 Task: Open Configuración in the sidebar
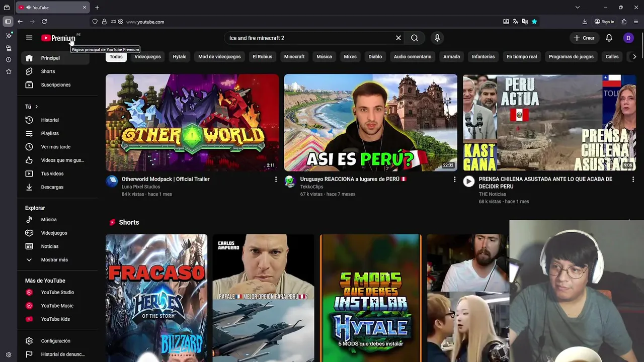click(55, 341)
